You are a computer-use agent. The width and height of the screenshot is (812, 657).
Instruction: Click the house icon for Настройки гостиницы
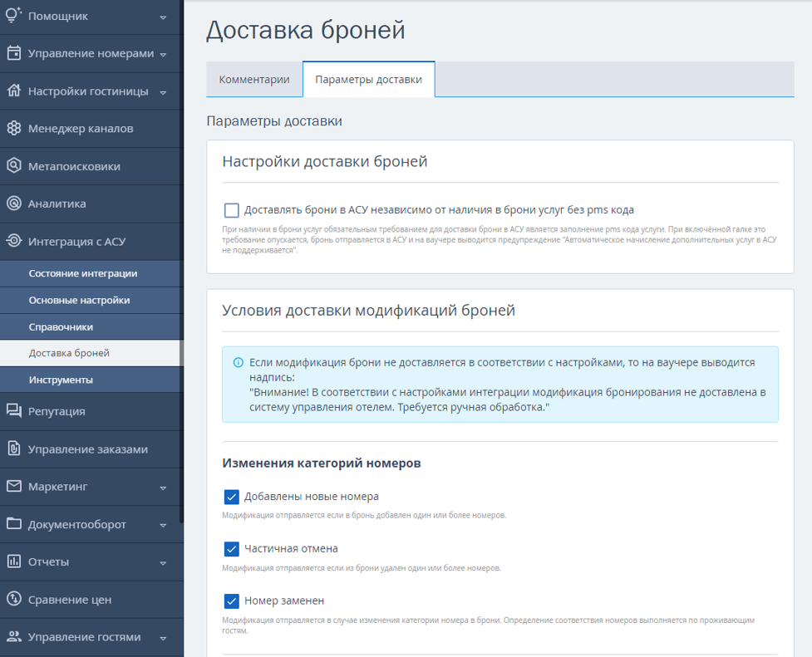(x=14, y=91)
